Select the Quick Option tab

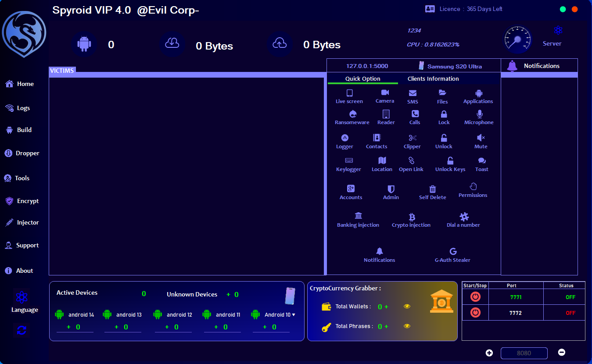click(x=362, y=79)
